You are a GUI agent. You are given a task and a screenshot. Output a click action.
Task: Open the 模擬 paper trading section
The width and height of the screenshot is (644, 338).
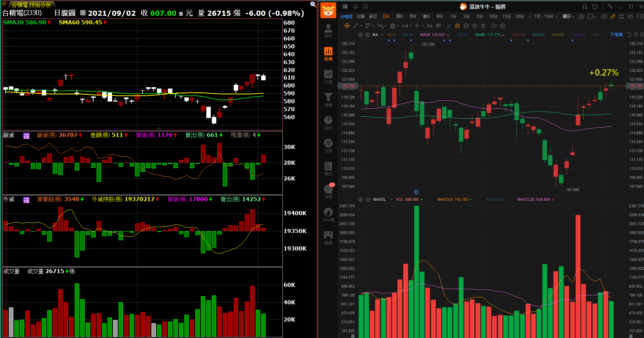(328, 238)
